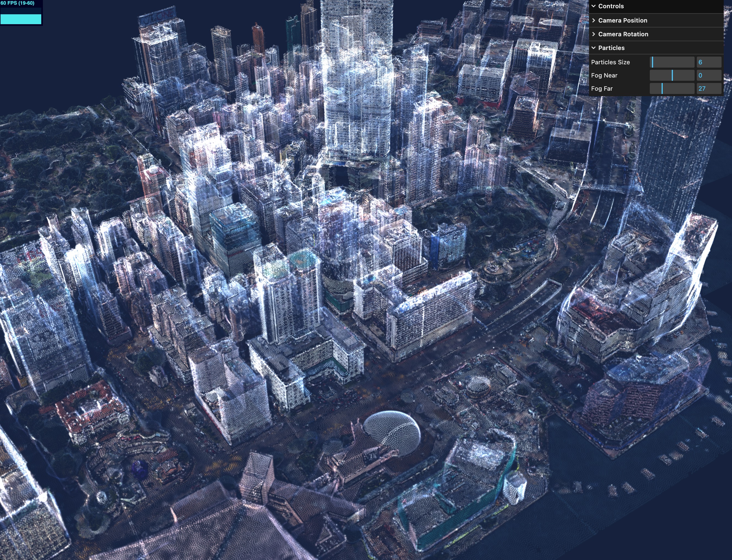
Task: Expand the Camera Position folder
Action: [622, 20]
